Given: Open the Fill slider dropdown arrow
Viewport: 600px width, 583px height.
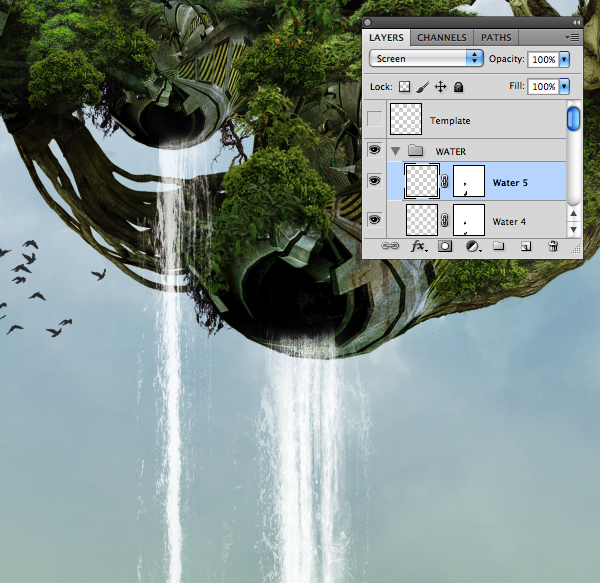Looking at the screenshot, I should pyautogui.click(x=564, y=86).
